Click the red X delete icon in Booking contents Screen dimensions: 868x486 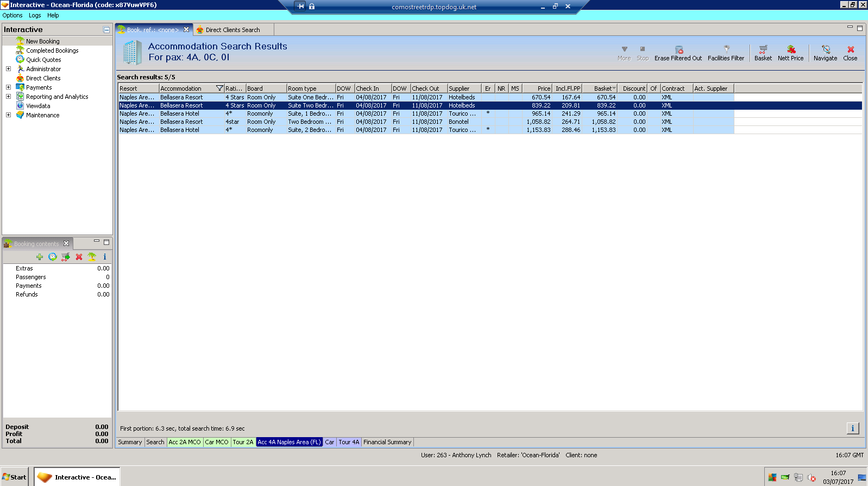pos(79,257)
